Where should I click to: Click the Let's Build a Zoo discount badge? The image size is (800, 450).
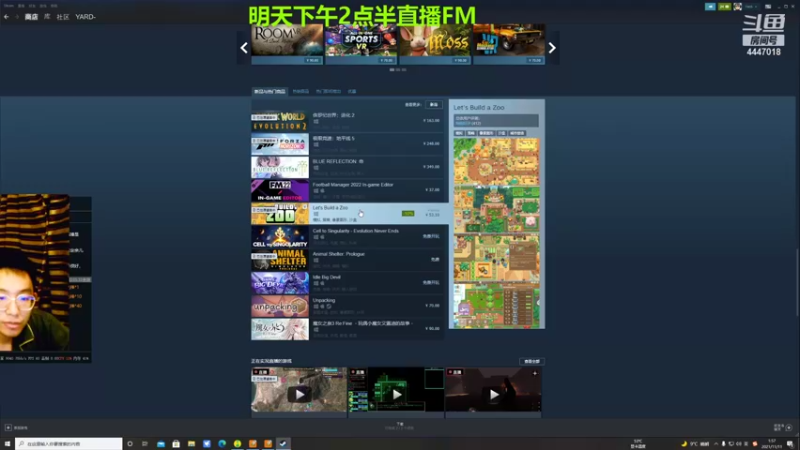pos(408,213)
